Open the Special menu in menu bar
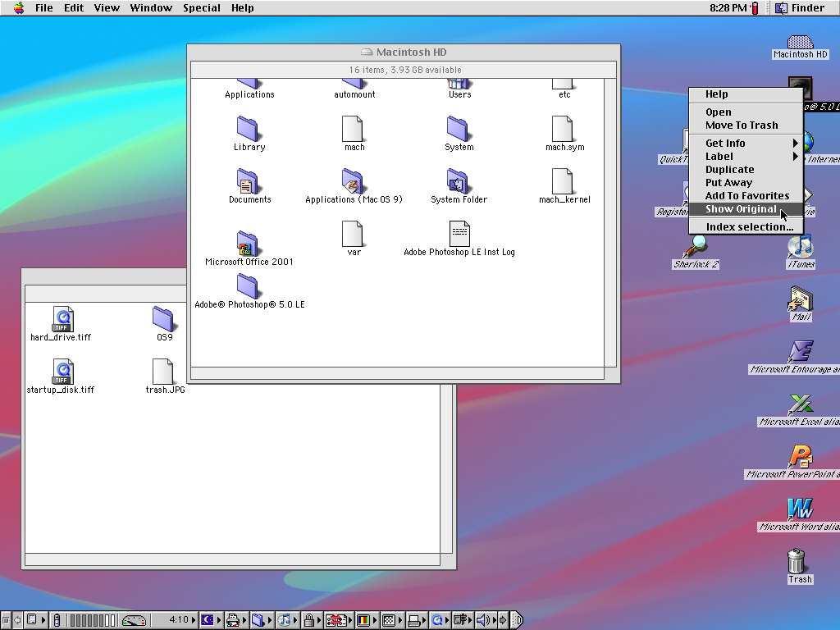This screenshot has height=630, width=840. tap(201, 8)
